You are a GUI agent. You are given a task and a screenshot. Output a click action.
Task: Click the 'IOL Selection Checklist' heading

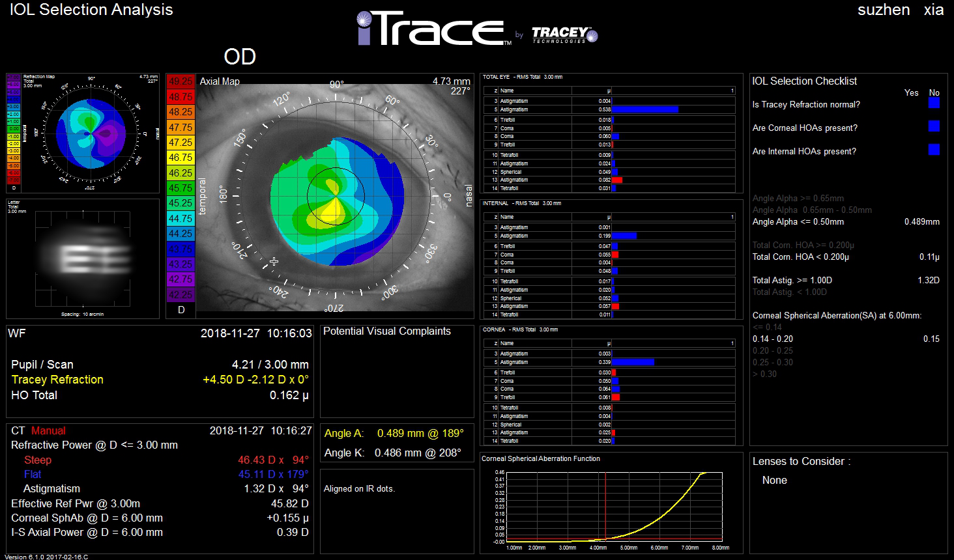coord(805,81)
